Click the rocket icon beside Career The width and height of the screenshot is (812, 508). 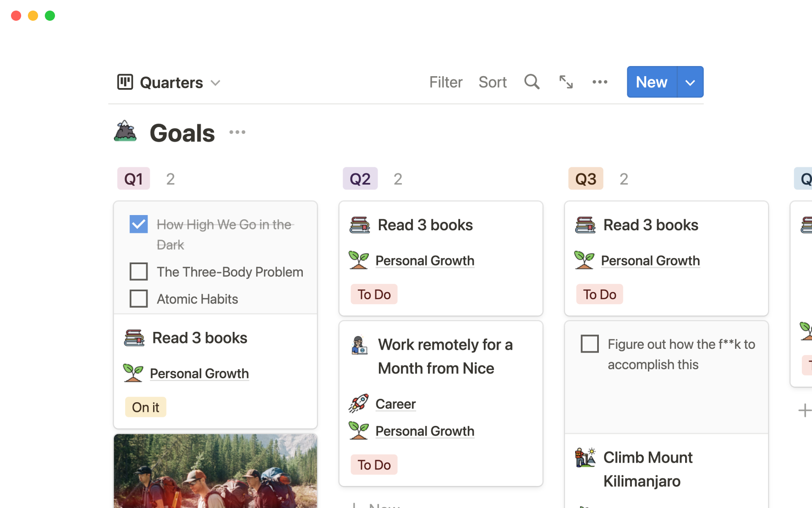[359, 403]
